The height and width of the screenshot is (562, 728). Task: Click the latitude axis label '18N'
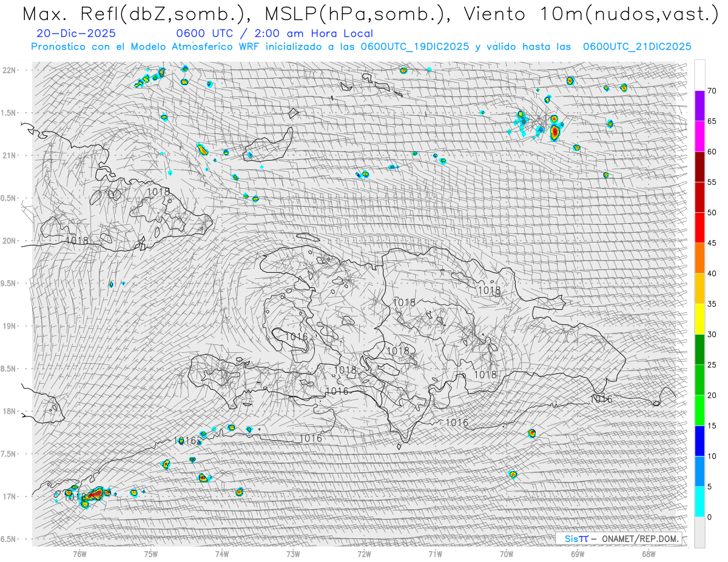point(10,411)
